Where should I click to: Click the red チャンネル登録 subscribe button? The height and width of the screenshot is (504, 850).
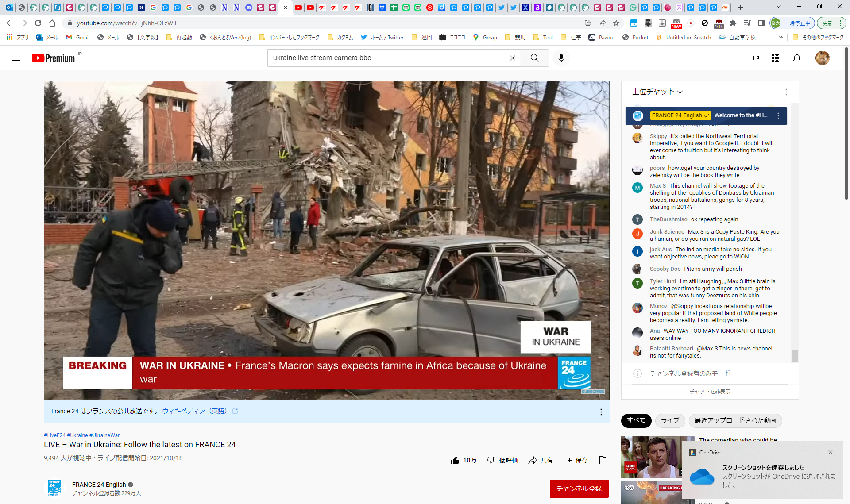coord(579,489)
